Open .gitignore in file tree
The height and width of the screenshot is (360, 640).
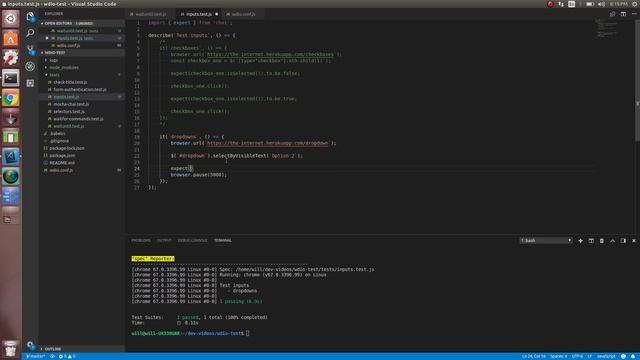[82, 141]
